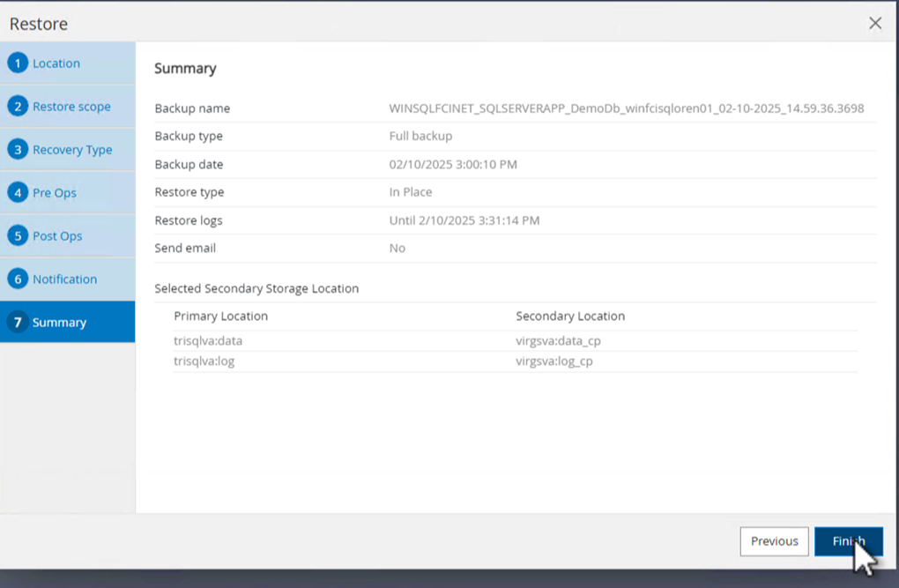Click the 'virgsva:data_cp' secondary location

coord(558,341)
